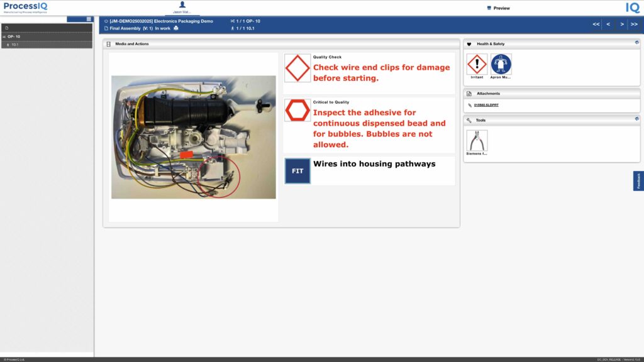Click the IQ logo at top right

[x=633, y=8]
